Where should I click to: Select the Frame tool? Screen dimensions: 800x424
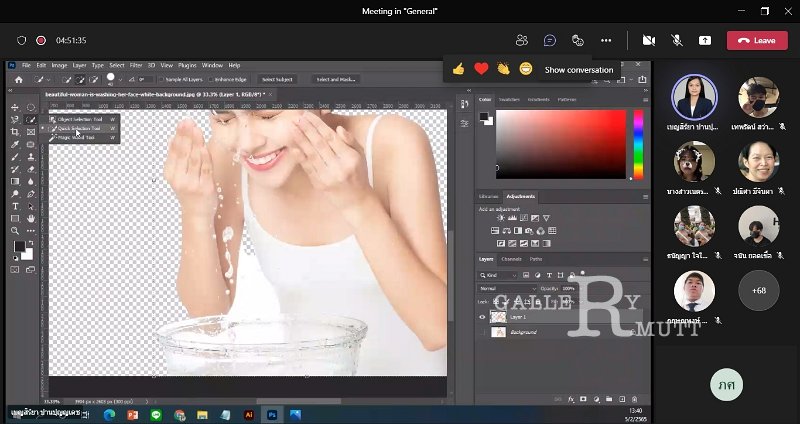(31, 132)
